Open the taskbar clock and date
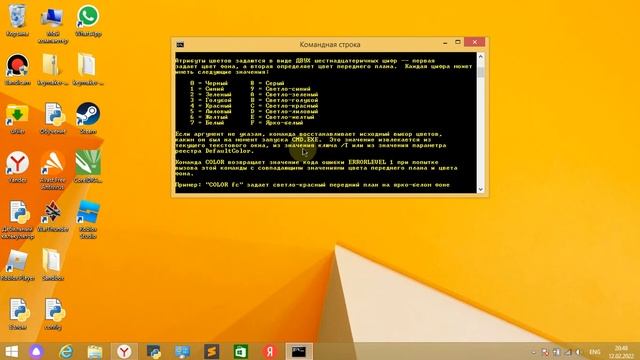640x360 pixels. tap(622, 352)
